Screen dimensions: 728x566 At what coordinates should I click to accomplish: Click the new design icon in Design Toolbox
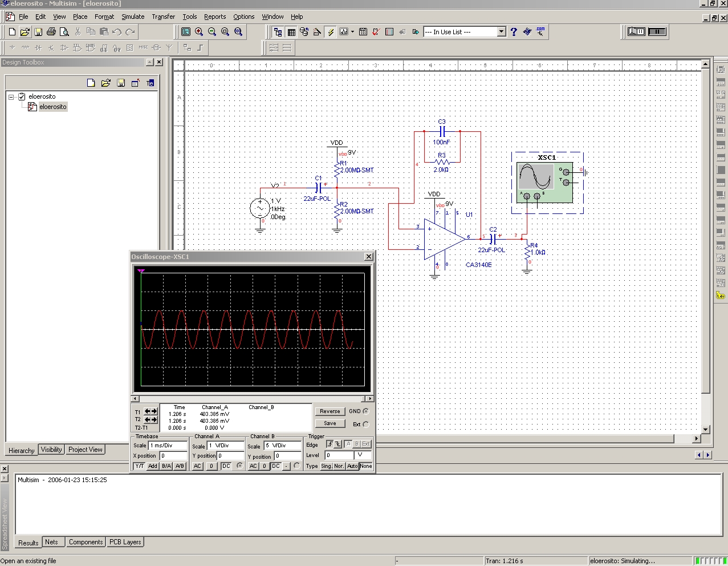(91, 83)
